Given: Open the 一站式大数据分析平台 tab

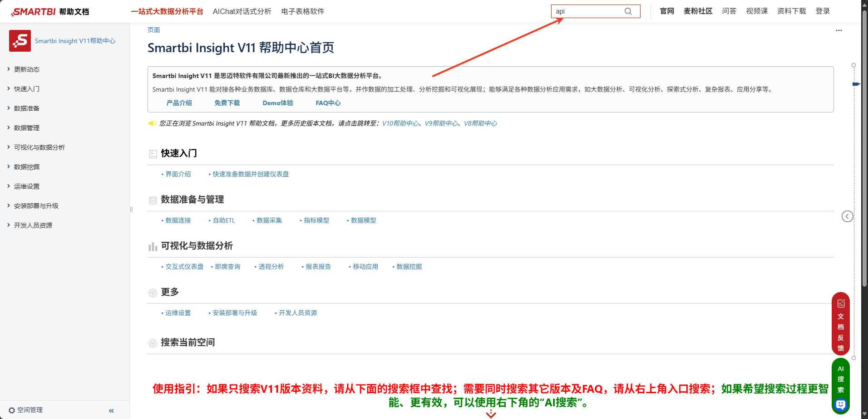Looking at the screenshot, I should coord(167,11).
